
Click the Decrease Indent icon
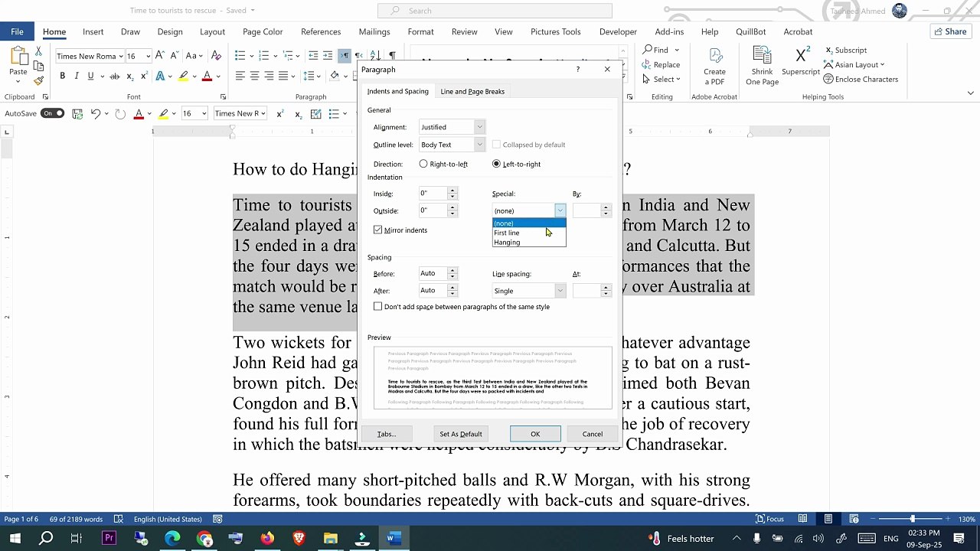click(313, 56)
